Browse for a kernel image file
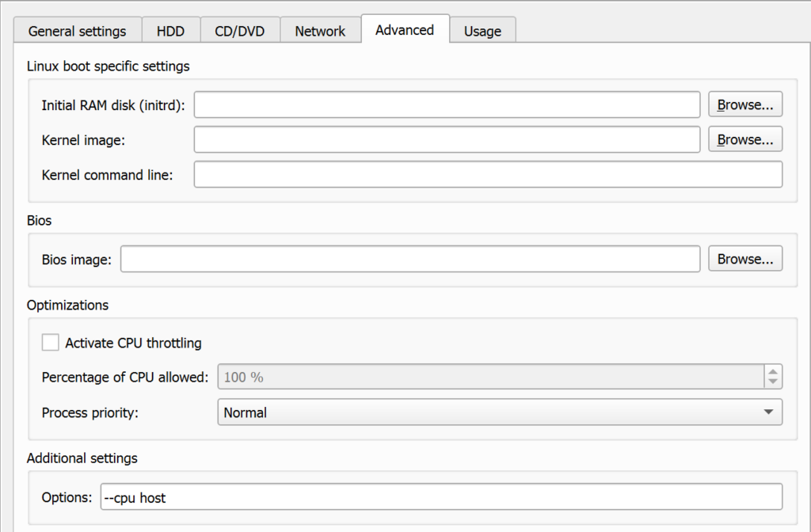This screenshot has width=811, height=532. pyautogui.click(x=744, y=139)
